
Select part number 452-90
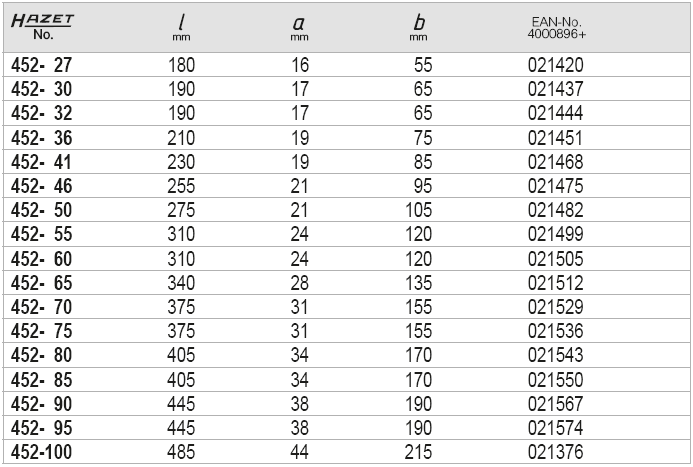[x=42, y=404]
